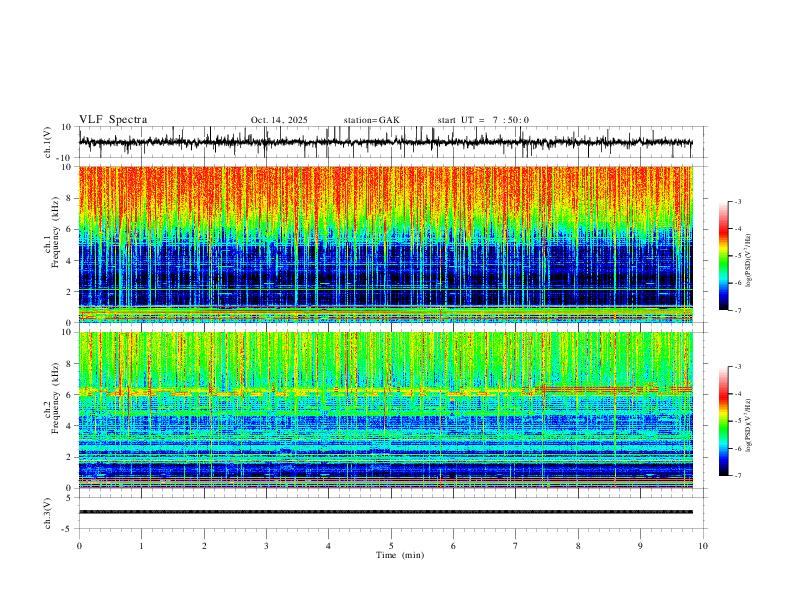Click the ch.1 spectrogram panel

[x=385, y=244]
